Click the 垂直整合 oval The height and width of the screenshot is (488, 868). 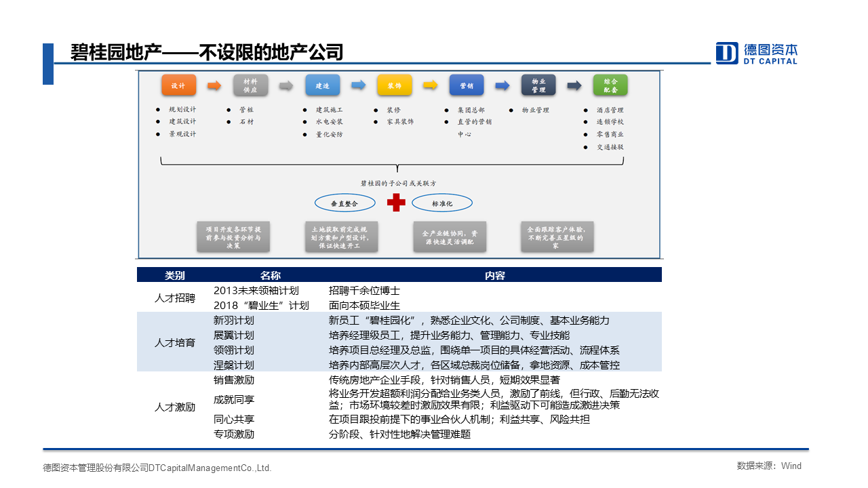(344, 203)
